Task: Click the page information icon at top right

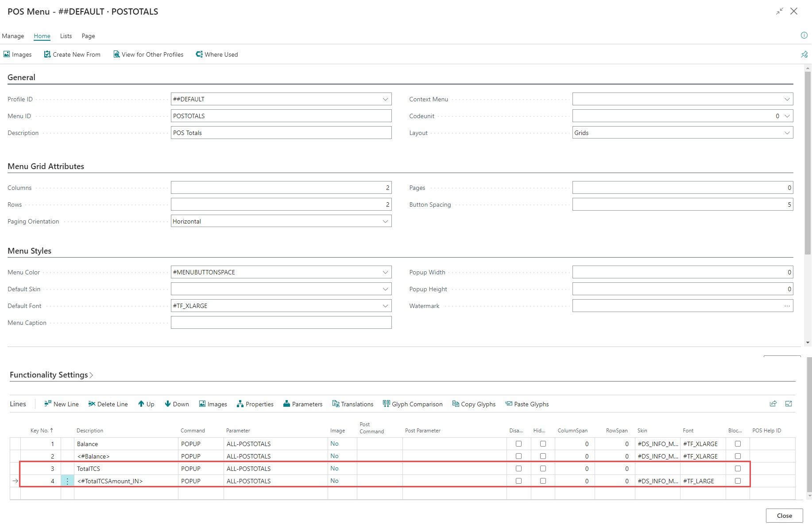Action: pos(804,35)
